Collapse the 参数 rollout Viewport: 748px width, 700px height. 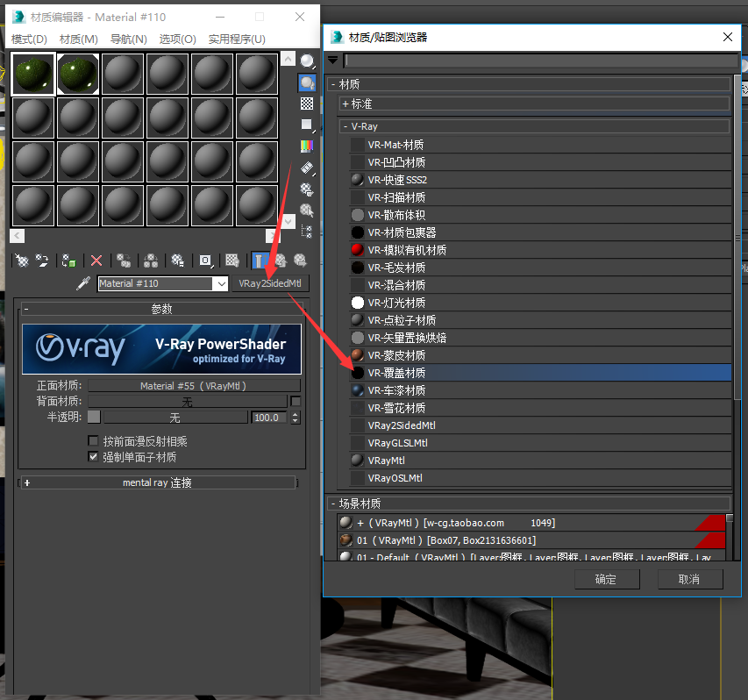[161, 309]
